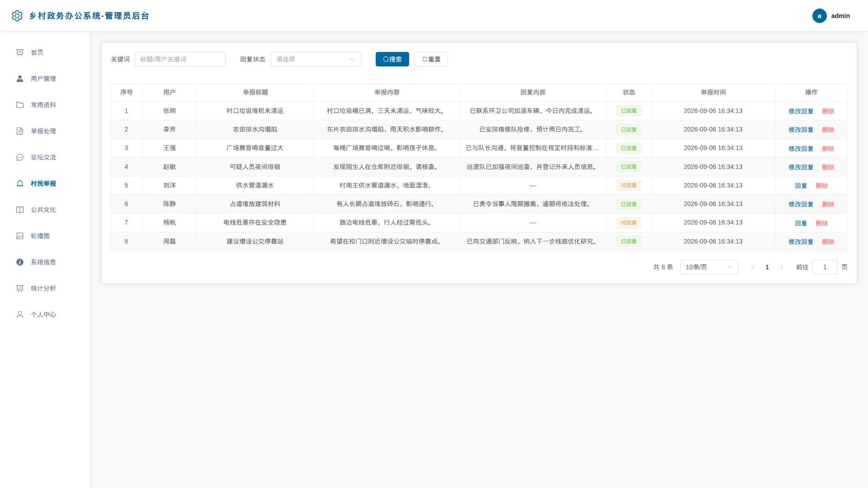The height and width of the screenshot is (488, 868).
Task: Click the 前往 page number input
Action: point(825,267)
